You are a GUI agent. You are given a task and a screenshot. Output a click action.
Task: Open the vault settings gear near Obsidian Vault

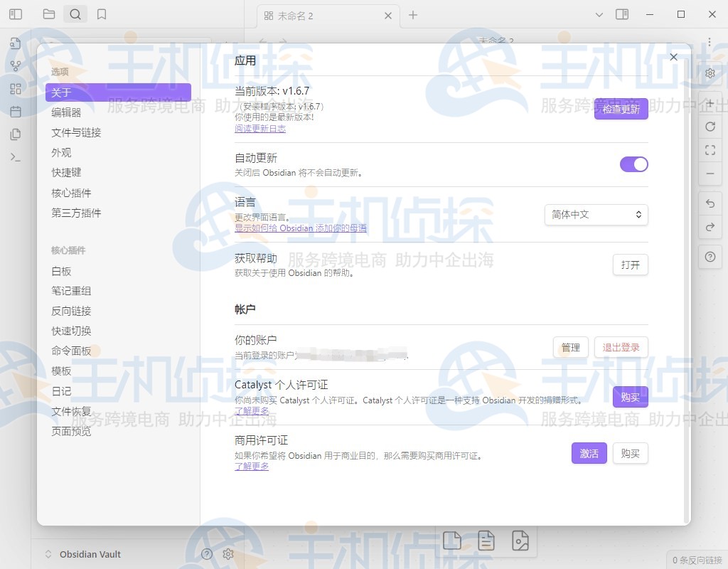[228, 554]
